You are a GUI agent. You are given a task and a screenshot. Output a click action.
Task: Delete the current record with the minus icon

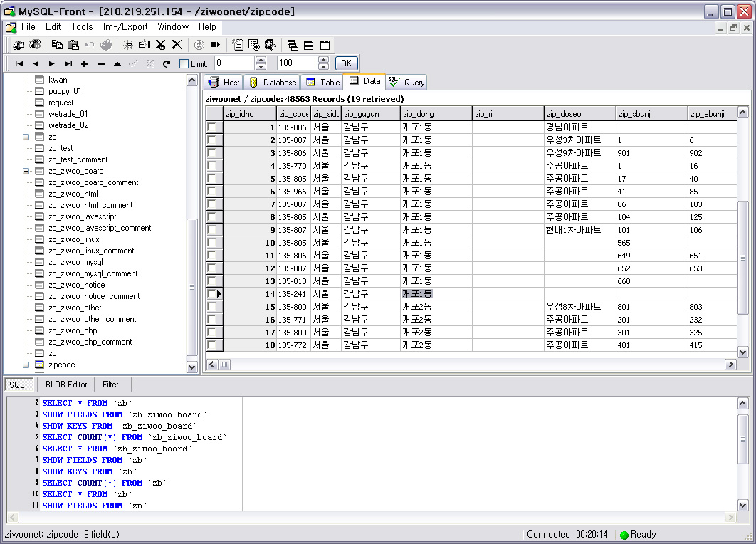(x=101, y=63)
